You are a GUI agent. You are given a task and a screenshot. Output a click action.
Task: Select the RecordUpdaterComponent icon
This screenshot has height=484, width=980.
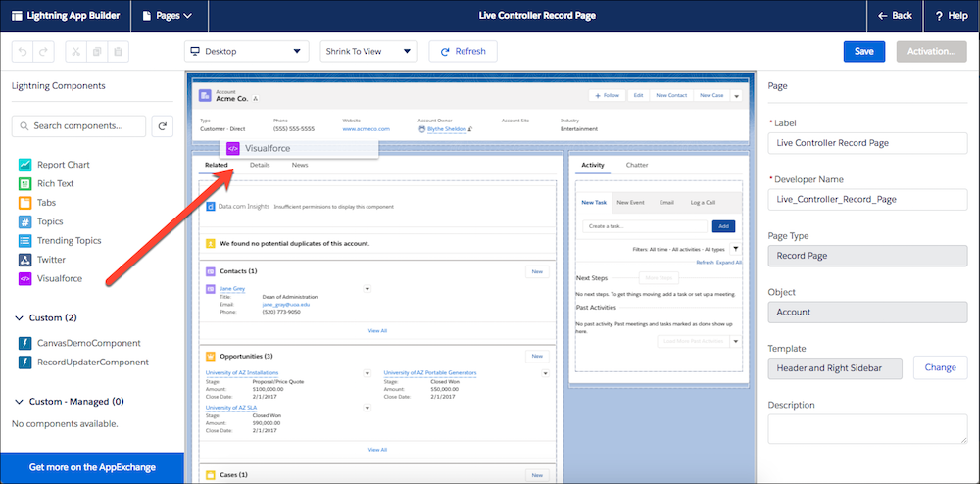pos(25,362)
